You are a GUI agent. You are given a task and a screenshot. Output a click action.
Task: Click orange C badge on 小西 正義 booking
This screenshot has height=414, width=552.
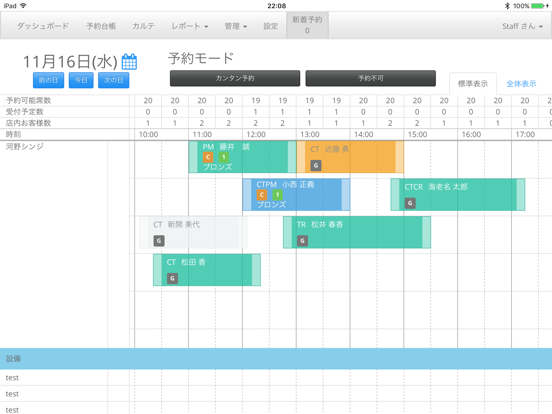[262, 195]
